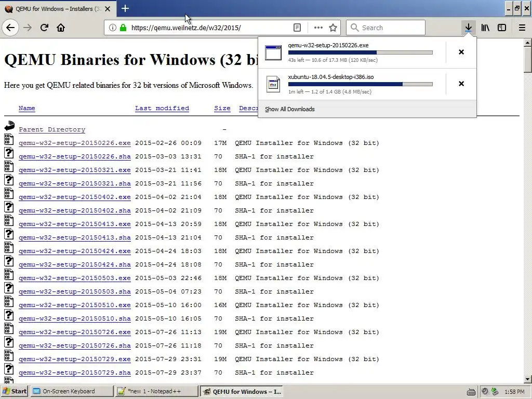Open qemu-w32-setup-20150510.sha checksum
The width and height of the screenshot is (532, 399).
click(75, 319)
